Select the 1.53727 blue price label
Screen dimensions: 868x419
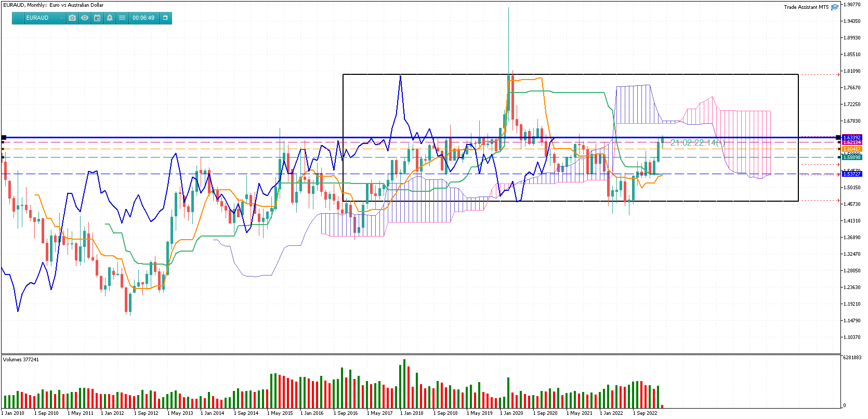(x=852, y=174)
